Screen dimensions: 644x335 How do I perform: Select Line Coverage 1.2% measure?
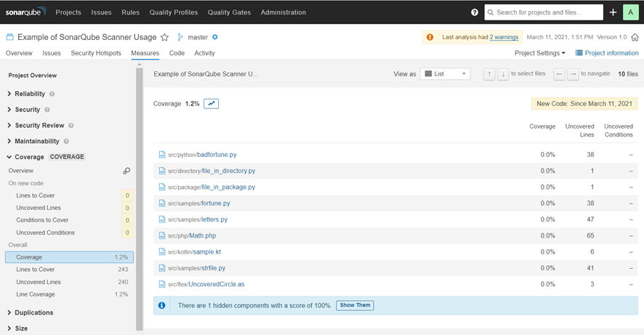pyautogui.click(x=69, y=294)
